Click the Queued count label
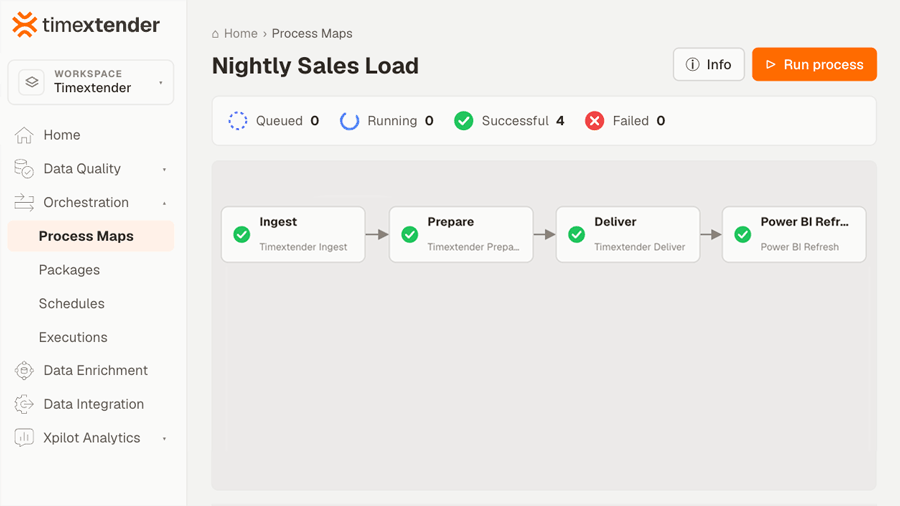This screenshot has width=900, height=506. [x=287, y=120]
